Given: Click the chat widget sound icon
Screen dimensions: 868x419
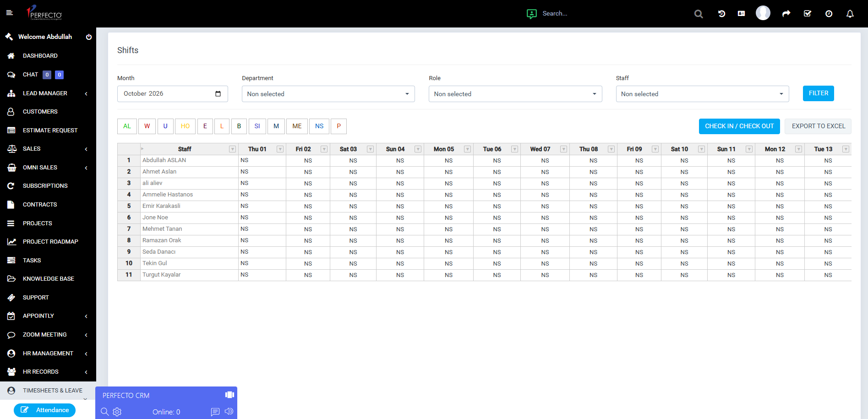Looking at the screenshot, I should tap(229, 411).
